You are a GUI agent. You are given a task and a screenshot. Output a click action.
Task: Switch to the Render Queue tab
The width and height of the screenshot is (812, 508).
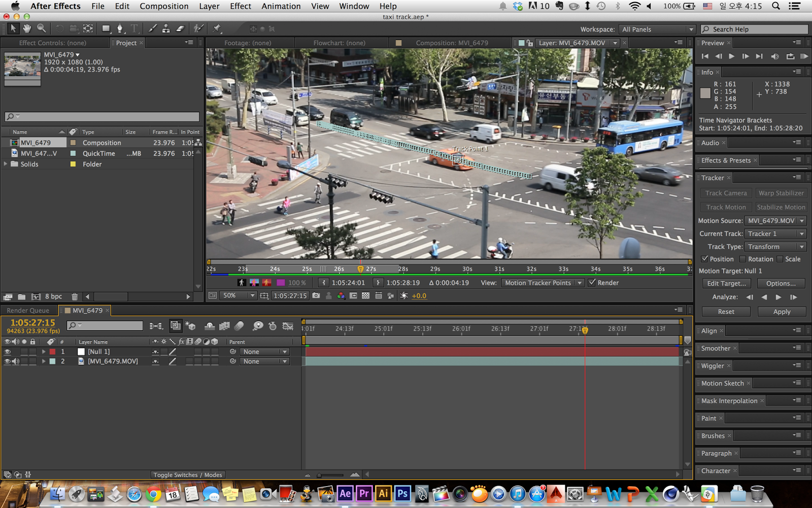[x=28, y=310]
